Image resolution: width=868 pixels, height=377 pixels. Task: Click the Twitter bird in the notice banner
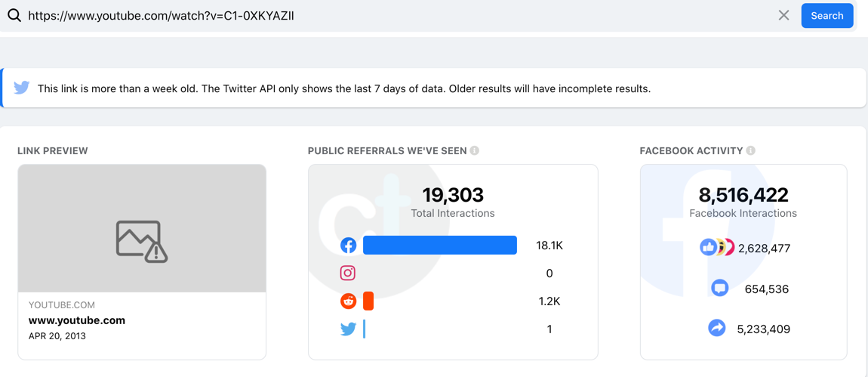(22, 88)
